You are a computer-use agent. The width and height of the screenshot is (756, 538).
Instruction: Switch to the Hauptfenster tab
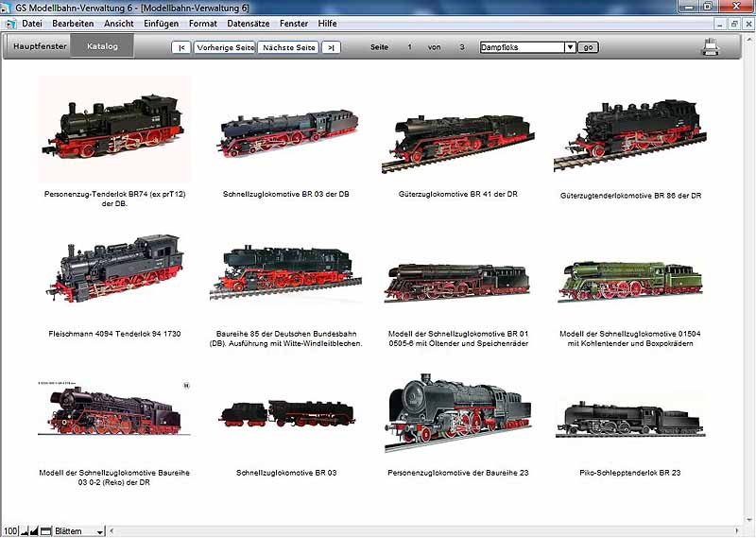click(40, 46)
